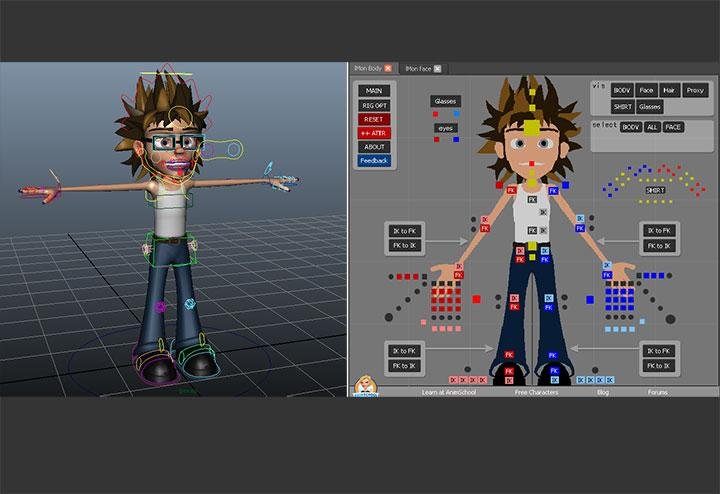Pick the red hip IK control

coord(520,251)
